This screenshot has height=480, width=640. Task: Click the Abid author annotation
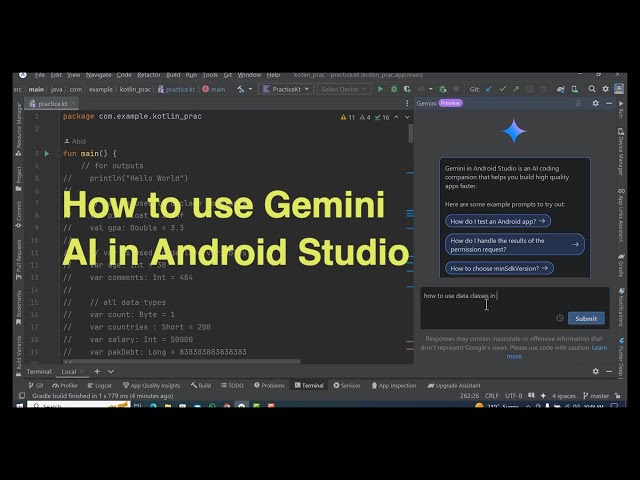coord(75,141)
